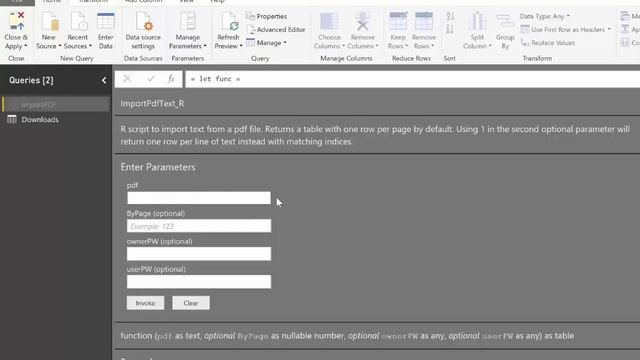Click Replace Values
Screen dimensions: 640x360
coord(548,42)
